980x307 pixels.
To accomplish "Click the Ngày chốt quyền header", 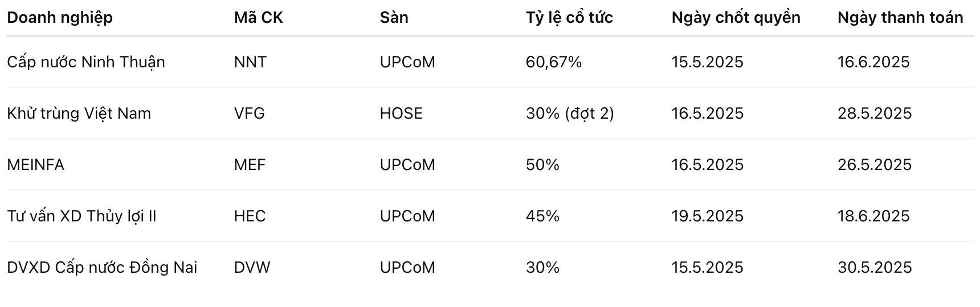I will click(x=736, y=18).
